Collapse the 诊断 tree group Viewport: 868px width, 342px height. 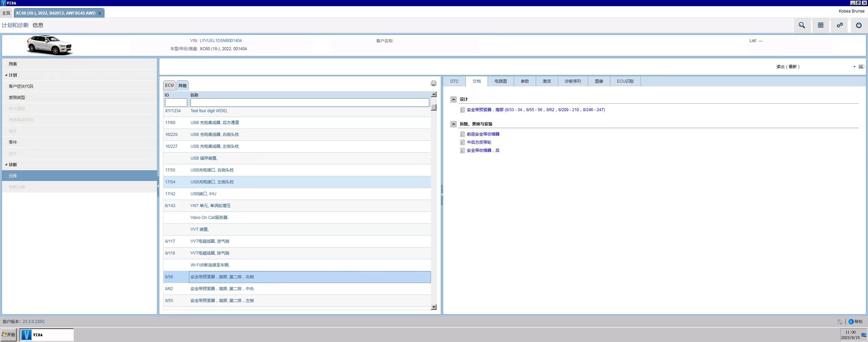[6, 165]
